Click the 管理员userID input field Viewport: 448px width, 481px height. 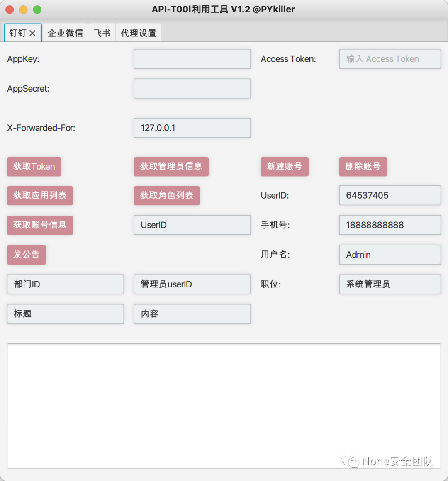(x=192, y=284)
